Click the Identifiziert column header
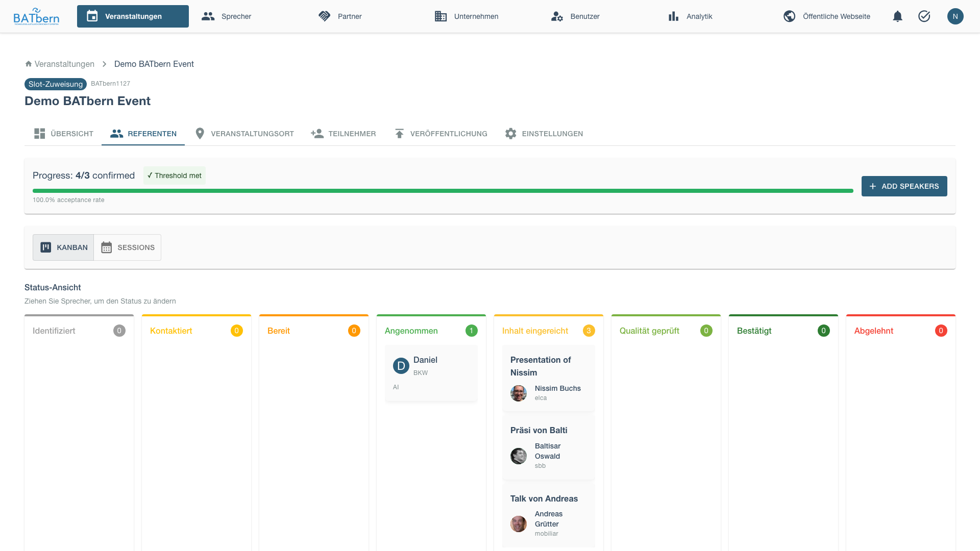This screenshot has width=980, height=551. point(54,331)
